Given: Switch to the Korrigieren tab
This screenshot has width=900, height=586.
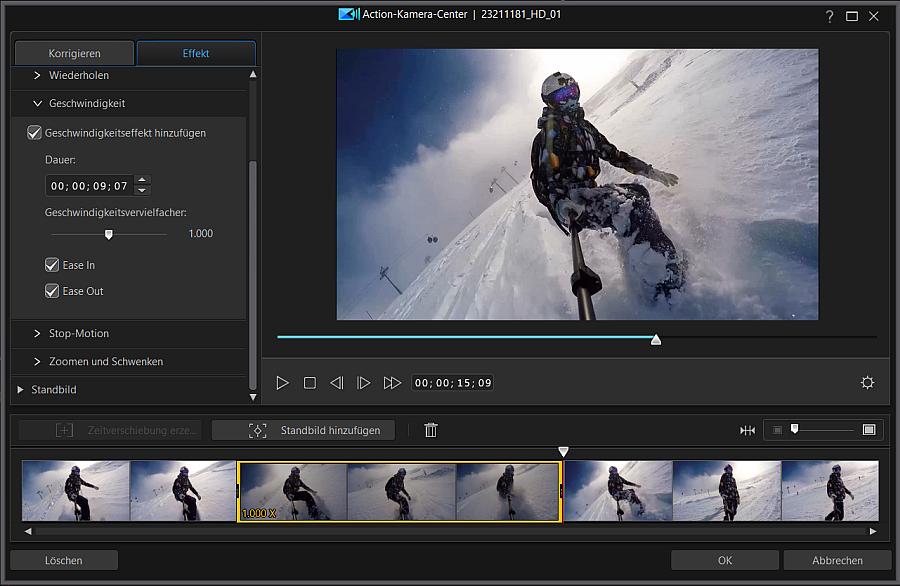Looking at the screenshot, I should 75,53.
